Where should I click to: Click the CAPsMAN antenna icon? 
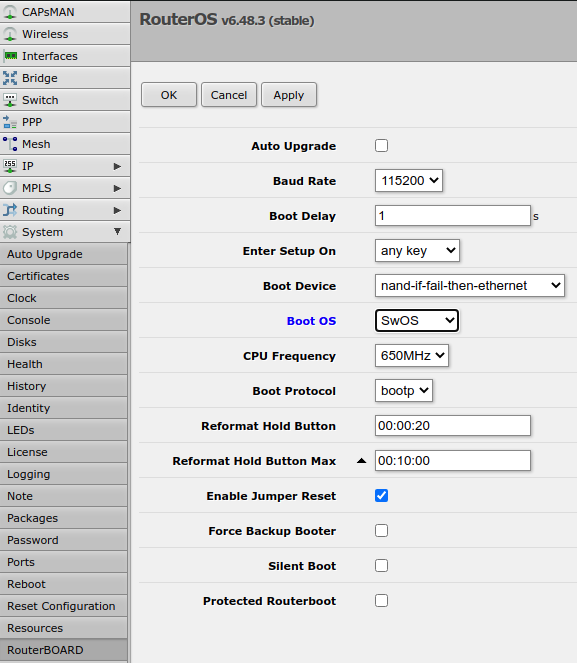click(x=10, y=12)
